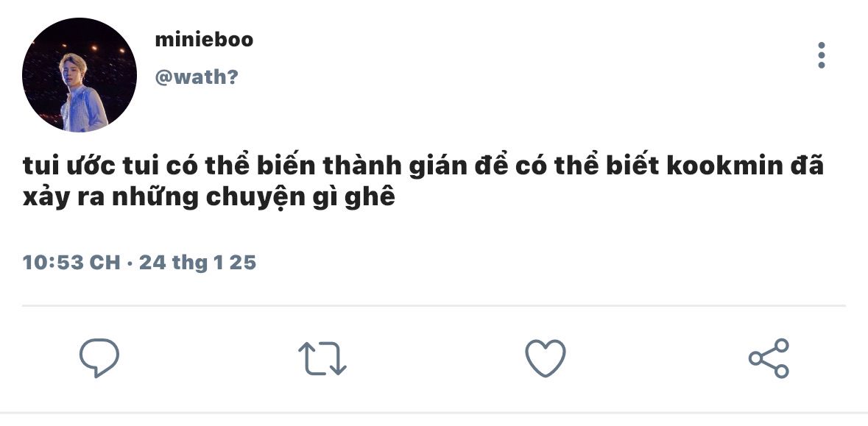Click the word "biết" before kookmin
The image size is (868, 426).
[632, 166]
